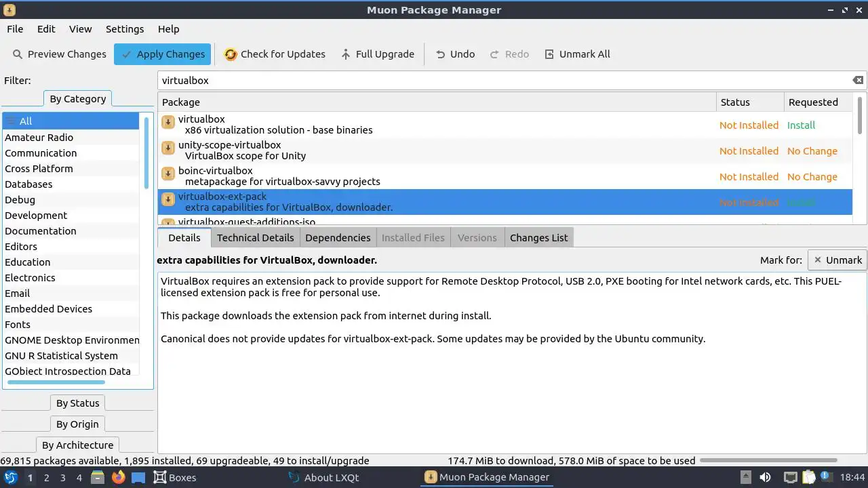Focus the package search field
The height and width of the screenshot is (488, 868).
pos(505,80)
